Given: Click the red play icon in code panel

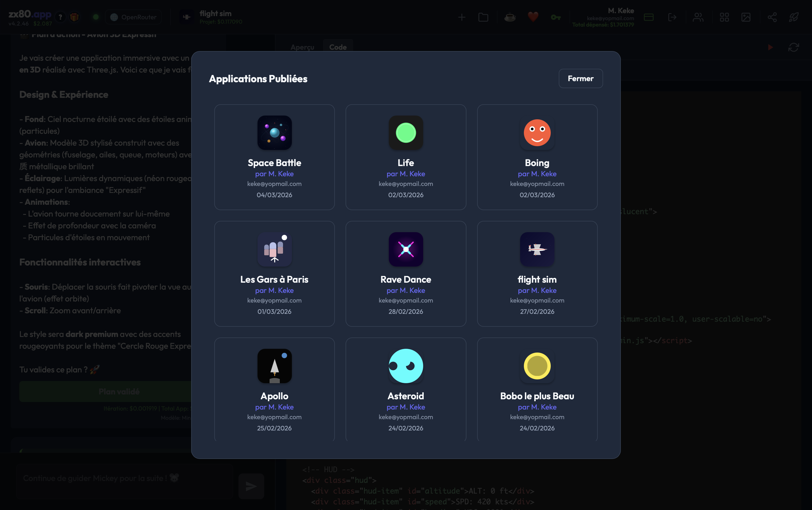Looking at the screenshot, I should [x=771, y=47].
